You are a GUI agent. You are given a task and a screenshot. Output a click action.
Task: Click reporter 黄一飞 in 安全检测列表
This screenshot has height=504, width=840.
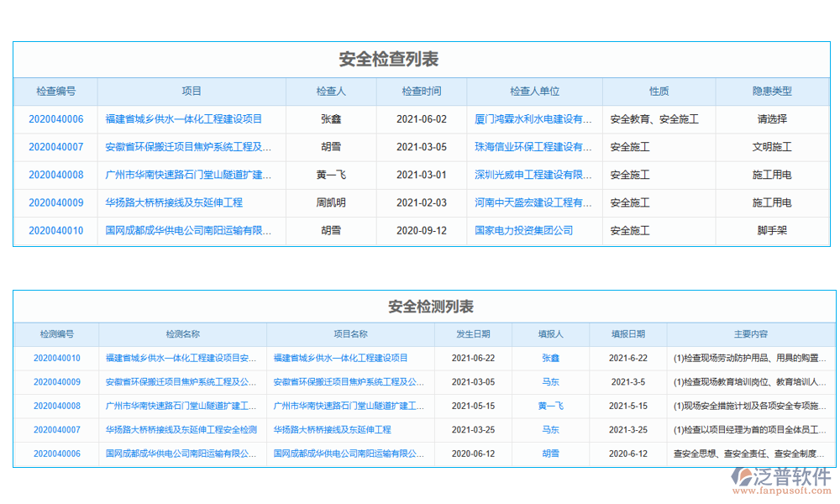coord(550,407)
